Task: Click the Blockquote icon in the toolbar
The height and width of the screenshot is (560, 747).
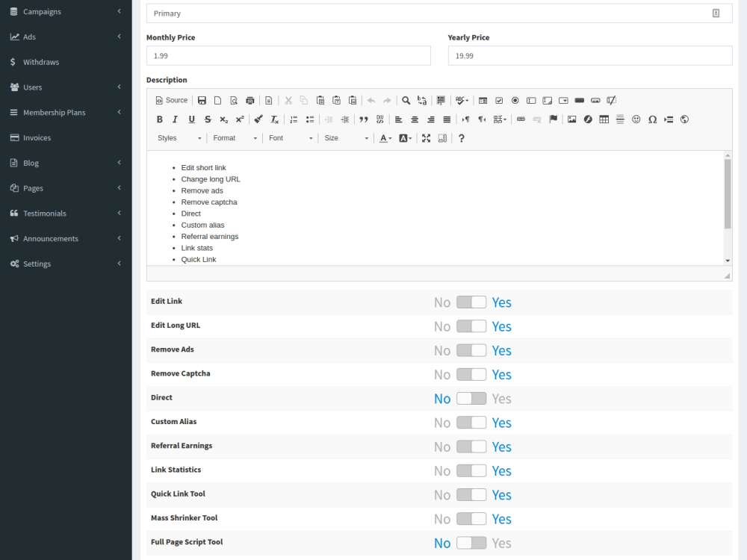Action: click(364, 119)
